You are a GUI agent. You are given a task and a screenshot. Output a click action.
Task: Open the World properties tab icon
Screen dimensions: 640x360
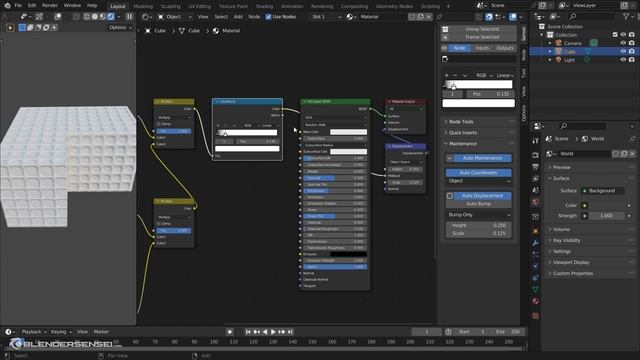click(536, 202)
